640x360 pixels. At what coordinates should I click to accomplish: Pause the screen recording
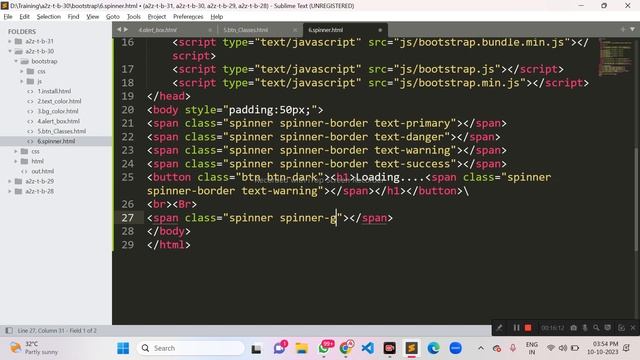[x=516, y=327]
